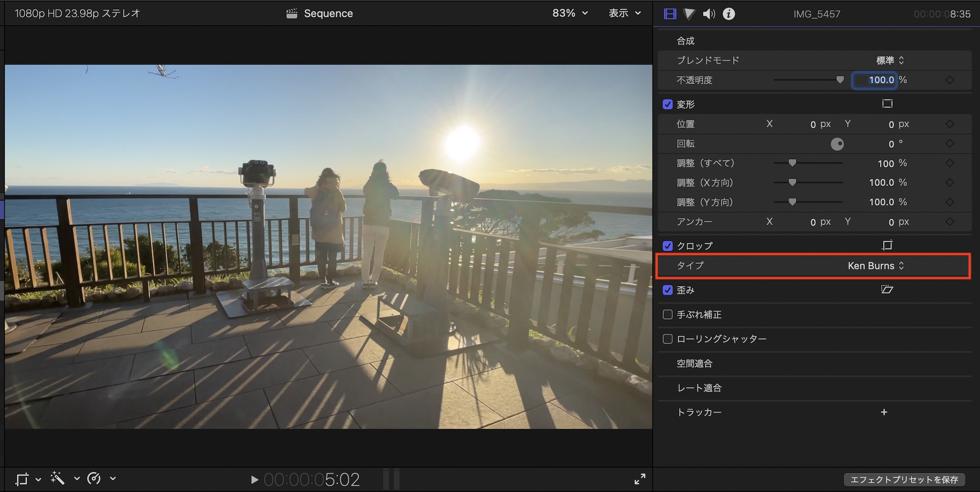Enter full screen viewer mode
The image size is (980, 492).
coord(640,479)
